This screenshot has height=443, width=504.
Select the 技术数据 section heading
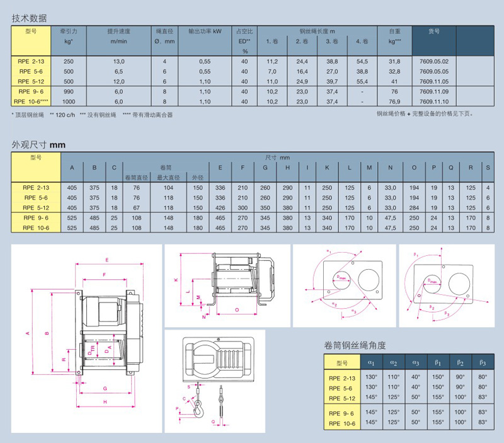29,18
